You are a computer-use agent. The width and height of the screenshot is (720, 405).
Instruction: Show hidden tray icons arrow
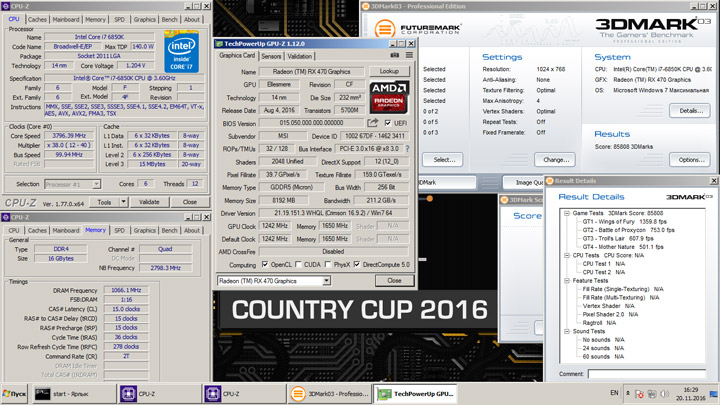pos(628,394)
